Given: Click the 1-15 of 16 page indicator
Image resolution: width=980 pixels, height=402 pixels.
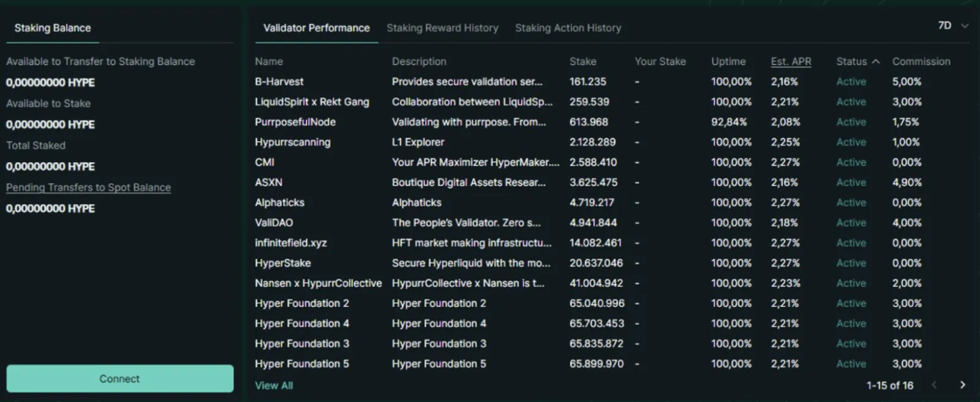Looking at the screenshot, I should coord(890,385).
